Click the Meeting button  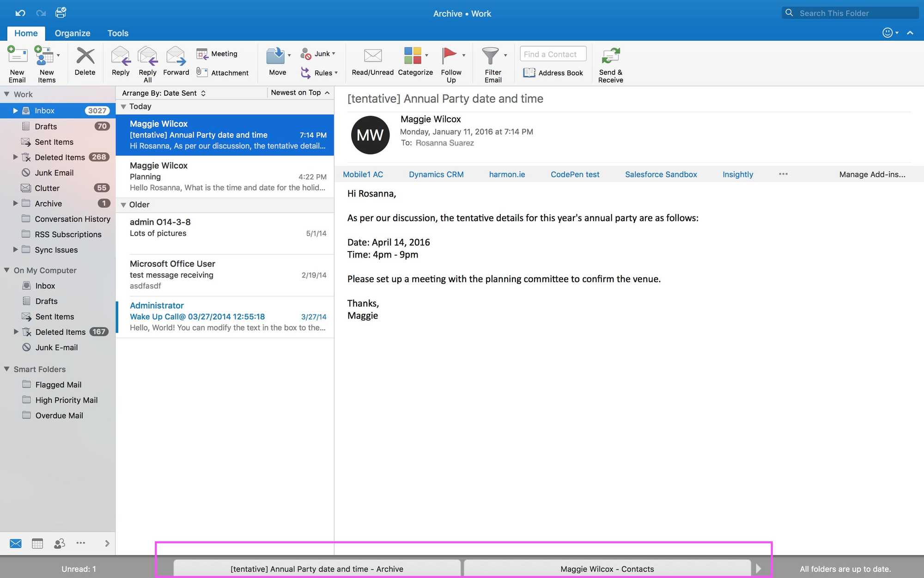[217, 53]
